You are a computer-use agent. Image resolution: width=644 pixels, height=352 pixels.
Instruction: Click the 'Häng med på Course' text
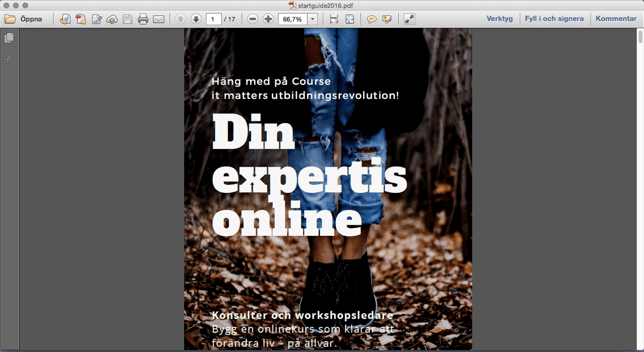271,82
